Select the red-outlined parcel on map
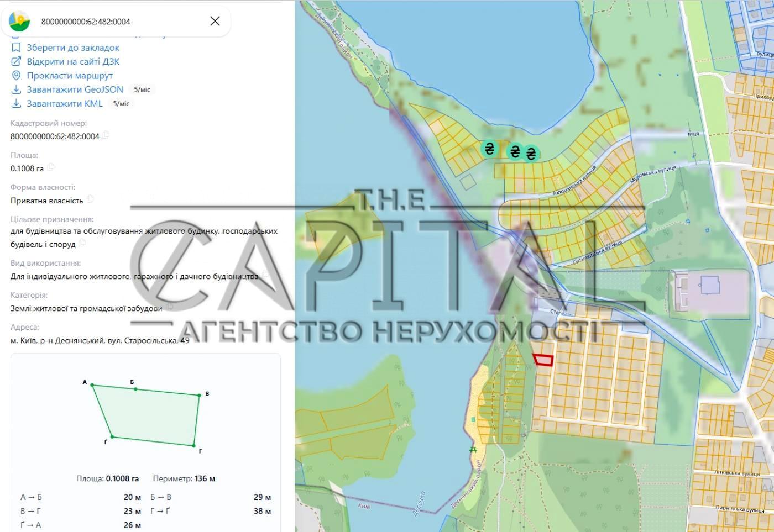The height and width of the screenshot is (532, 774). [543, 360]
